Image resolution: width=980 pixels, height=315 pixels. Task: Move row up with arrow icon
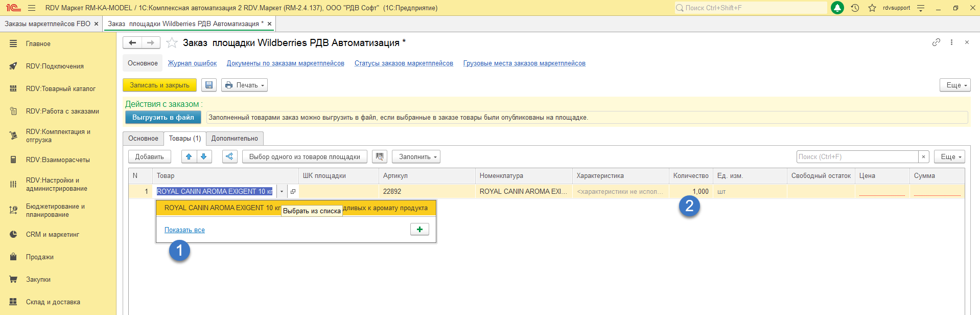[189, 157]
